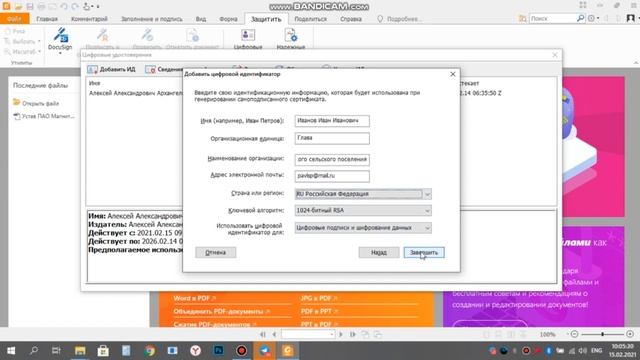This screenshot has width=640, height=360.
Task: Open the key algorithm dropdown (1024-bit RSA)
Action: 363,210
